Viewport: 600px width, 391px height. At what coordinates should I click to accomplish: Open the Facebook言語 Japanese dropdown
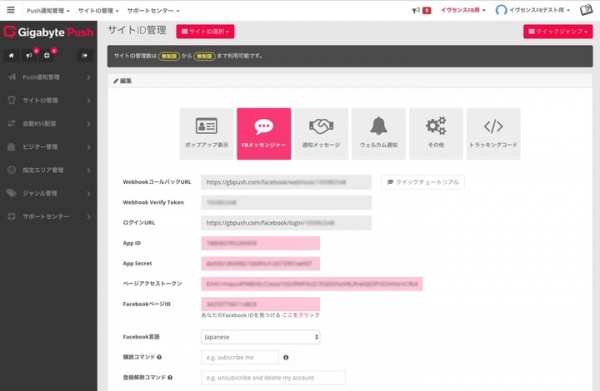(x=261, y=337)
